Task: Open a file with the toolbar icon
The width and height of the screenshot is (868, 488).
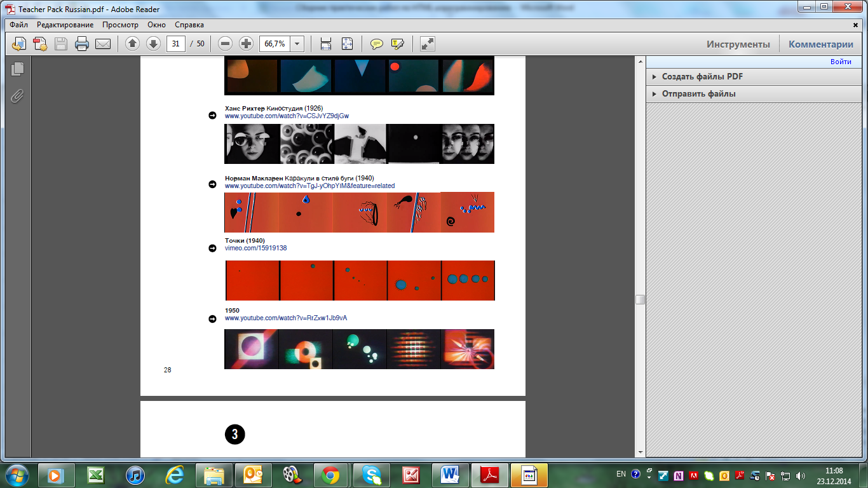Action: click(x=20, y=44)
